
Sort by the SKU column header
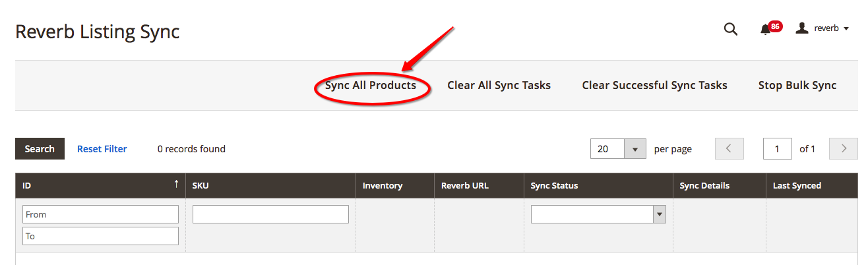point(270,186)
